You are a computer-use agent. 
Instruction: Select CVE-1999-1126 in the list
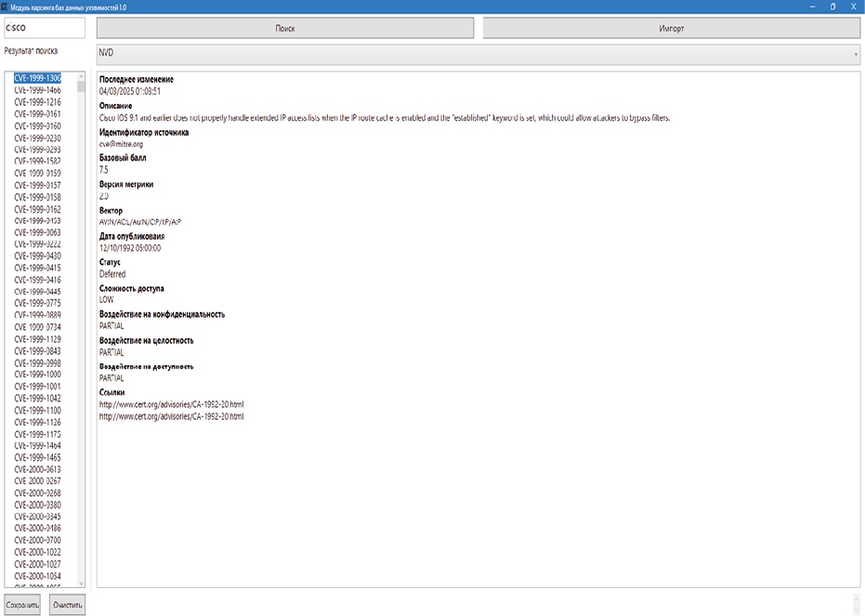37,422
